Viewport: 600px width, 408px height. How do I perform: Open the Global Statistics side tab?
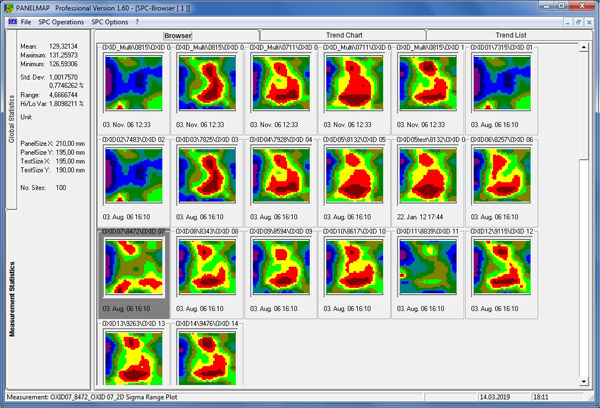point(11,119)
